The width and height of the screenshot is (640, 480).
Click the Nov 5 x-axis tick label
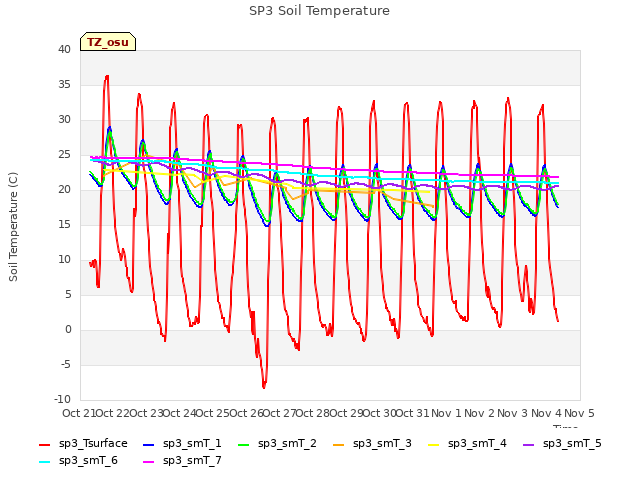coord(579,413)
